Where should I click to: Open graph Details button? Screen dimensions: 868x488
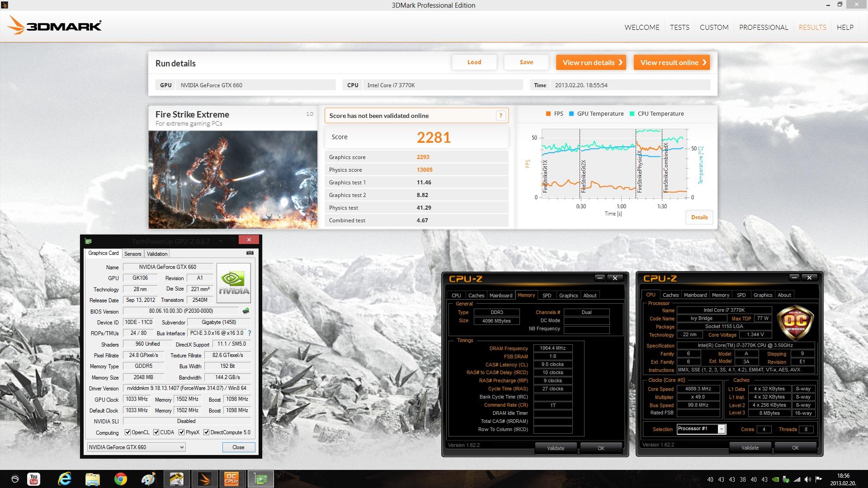point(699,217)
